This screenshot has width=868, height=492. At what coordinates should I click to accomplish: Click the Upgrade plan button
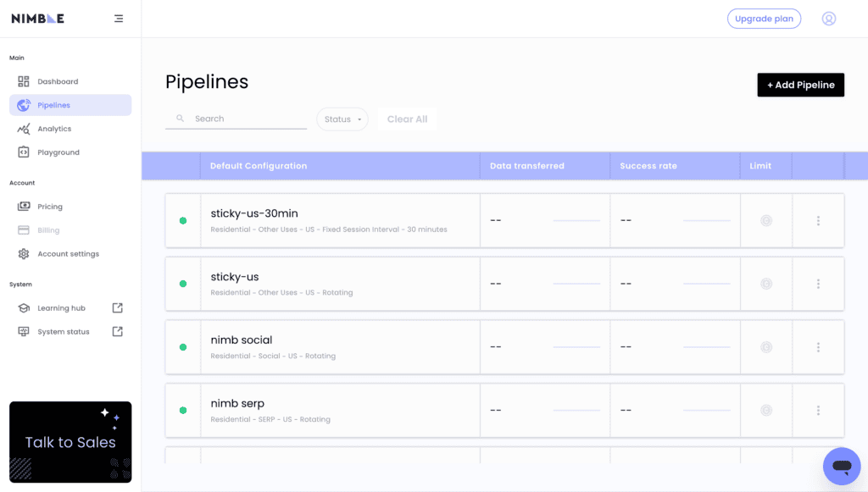point(764,19)
